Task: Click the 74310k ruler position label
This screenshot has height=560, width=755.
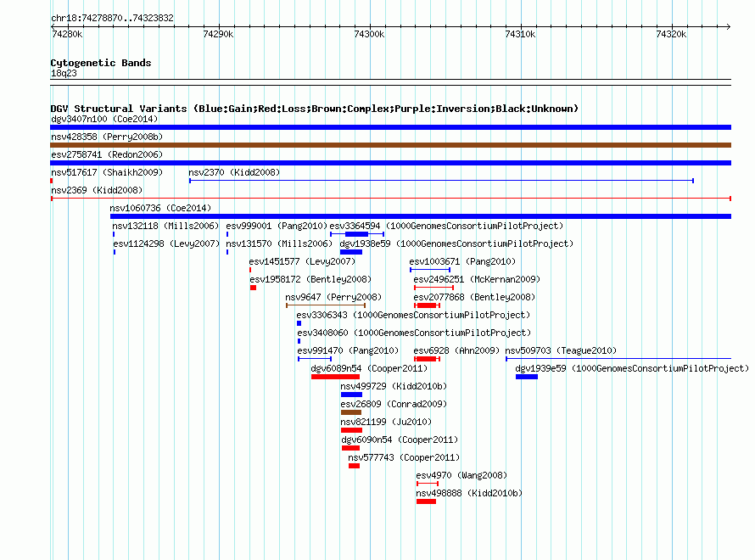Action: [520, 34]
